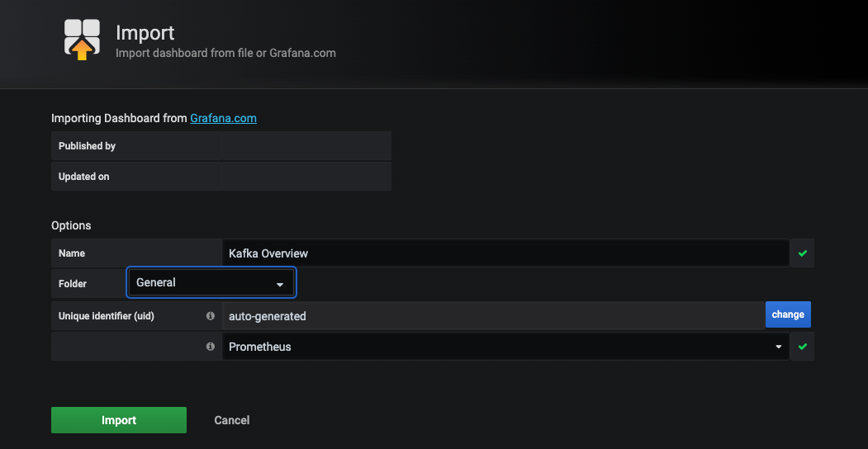Open the Grafana.com link
The width and height of the screenshot is (868, 449).
[223, 118]
